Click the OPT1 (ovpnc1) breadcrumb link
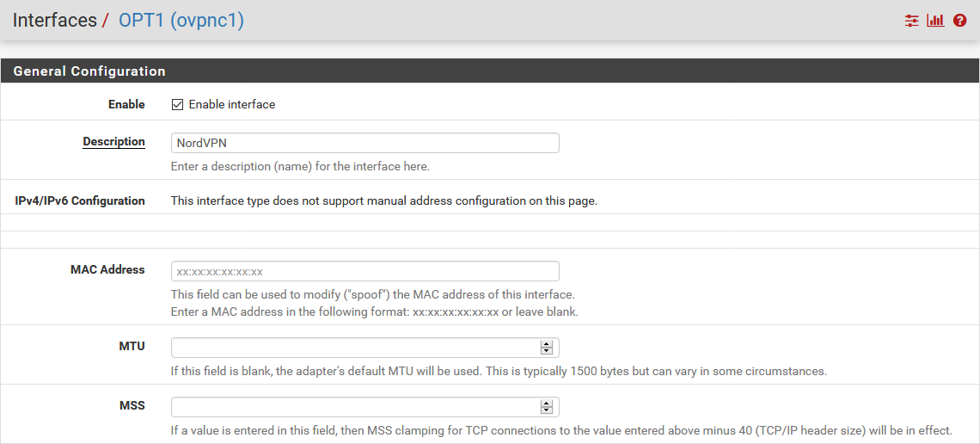The width and height of the screenshot is (980, 444). pos(181,21)
